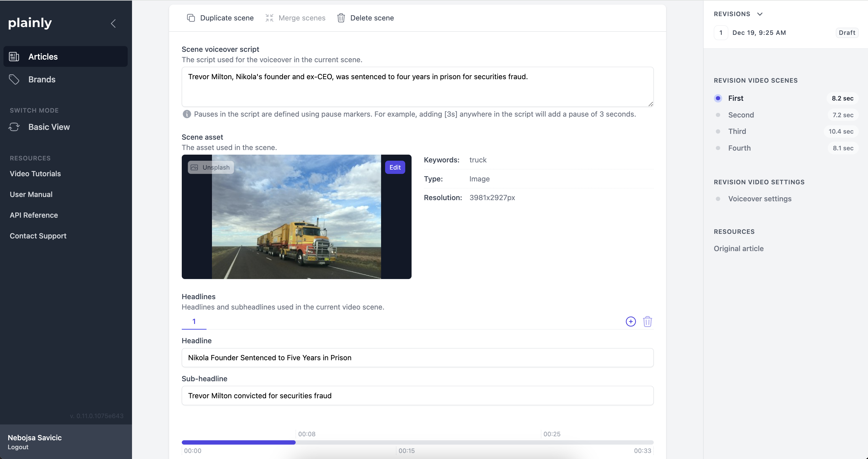
Task: Open the Original article link
Action: (x=739, y=248)
